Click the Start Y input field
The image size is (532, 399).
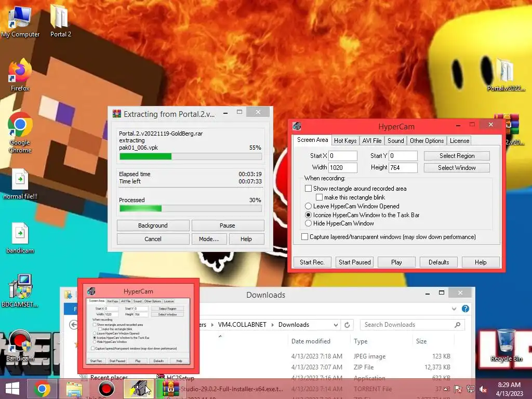click(x=403, y=156)
